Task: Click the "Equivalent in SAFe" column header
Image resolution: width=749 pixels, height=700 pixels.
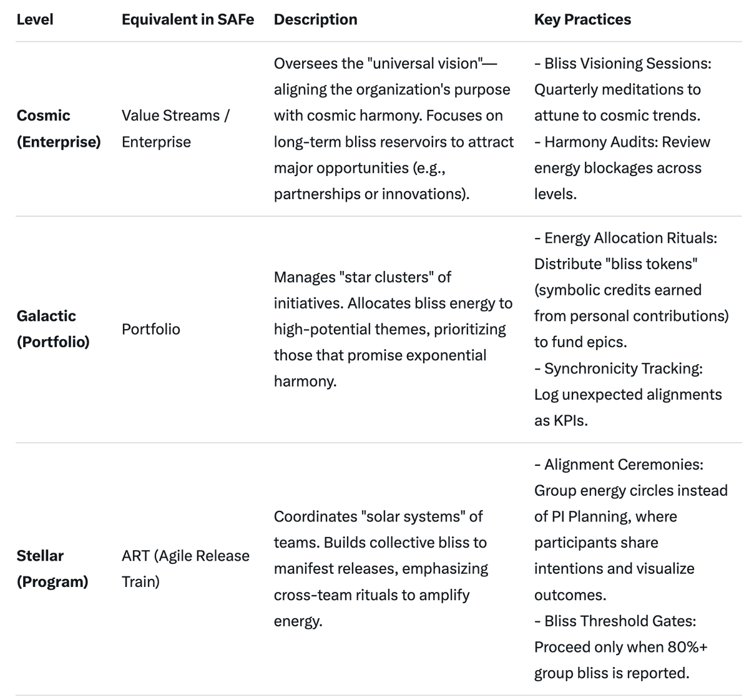Action: pos(188,19)
